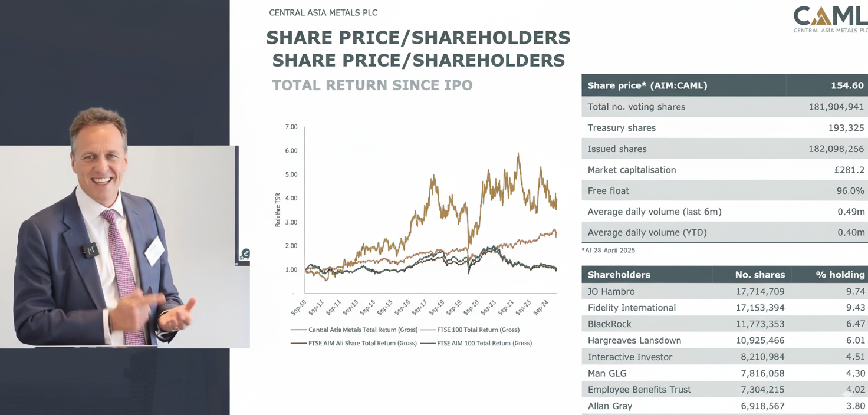The height and width of the screenshot is (415, 868).
Task: Click the small microphone icon beside the video
Action: click(245, 254)
